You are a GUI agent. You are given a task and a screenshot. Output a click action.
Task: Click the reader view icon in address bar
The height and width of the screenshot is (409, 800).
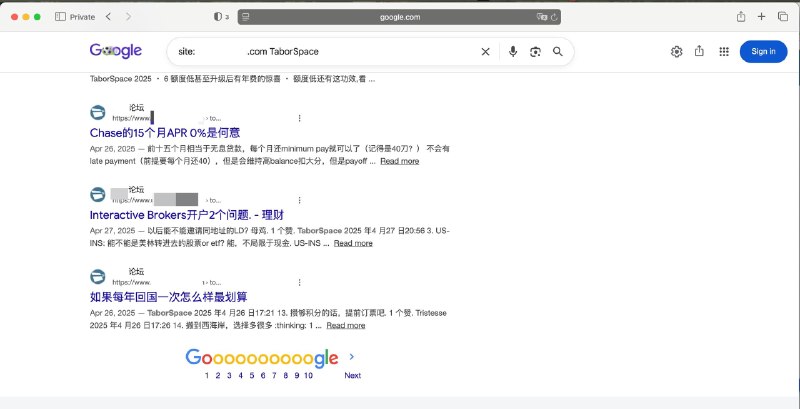[x=246, y=17]
